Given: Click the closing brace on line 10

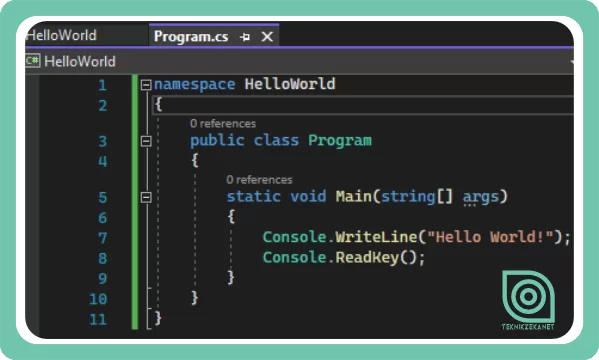Looking at the screenshot, I should point(194,297).
